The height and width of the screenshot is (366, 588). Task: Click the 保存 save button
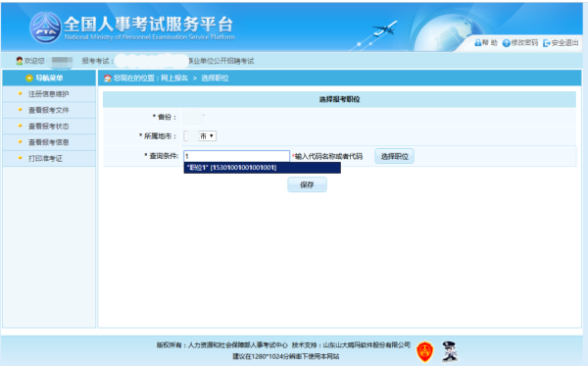click(x=307, y=184)
